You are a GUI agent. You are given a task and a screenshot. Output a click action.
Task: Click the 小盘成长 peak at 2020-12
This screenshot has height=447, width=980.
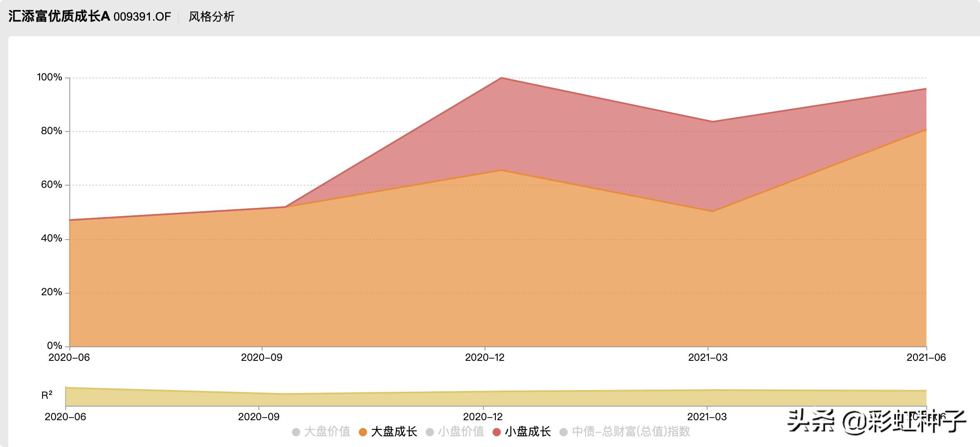(x=501, y=78)
